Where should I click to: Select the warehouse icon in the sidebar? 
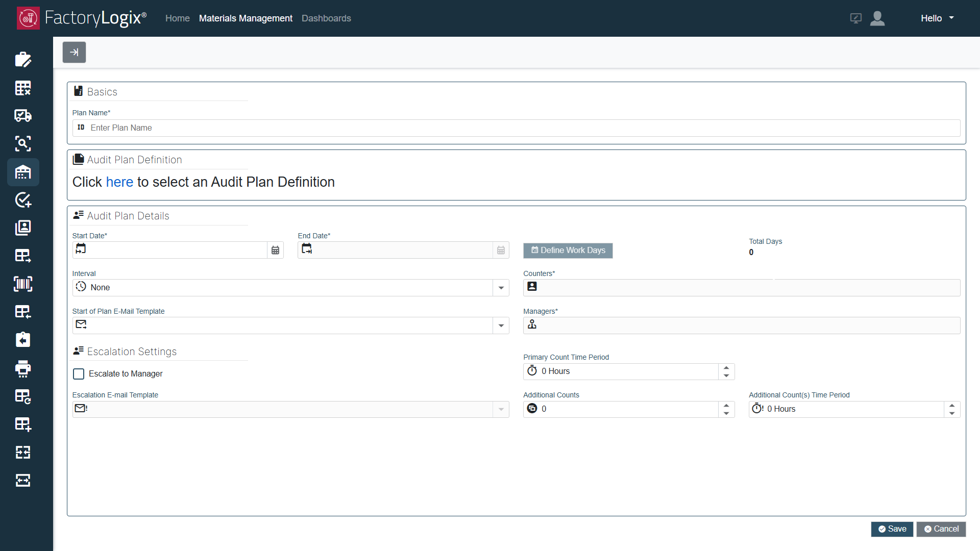click(23, 172)
